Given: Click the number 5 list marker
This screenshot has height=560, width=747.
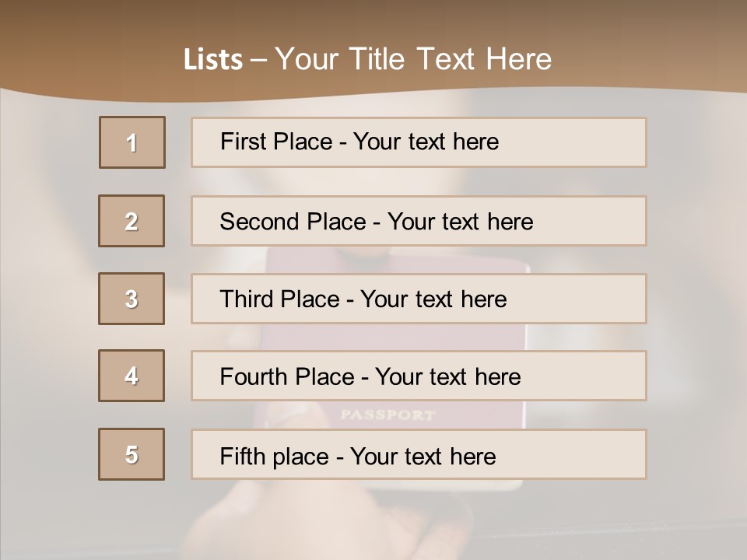Looking at the screenshot, I should [132, 454].
